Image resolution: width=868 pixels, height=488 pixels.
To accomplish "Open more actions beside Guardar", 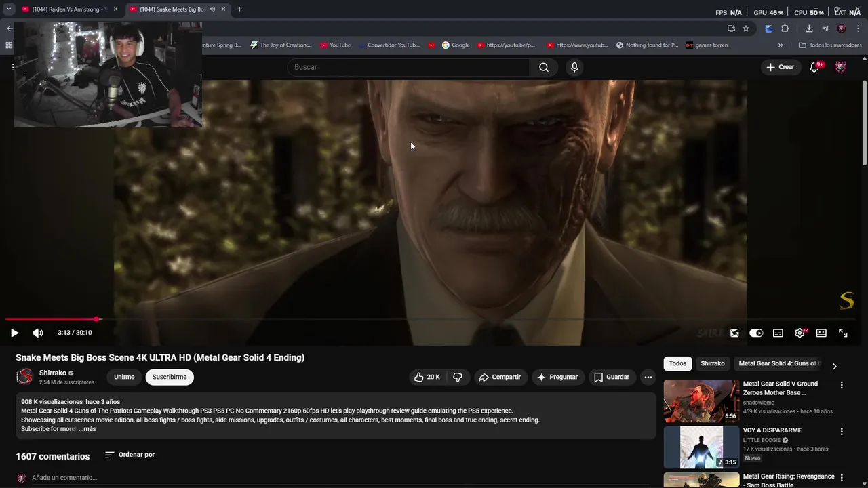I will [648, 377].
